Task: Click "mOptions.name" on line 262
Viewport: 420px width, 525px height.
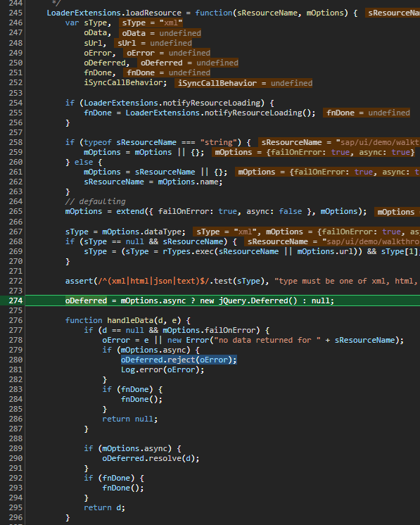Action: click(x=189, y=182)
